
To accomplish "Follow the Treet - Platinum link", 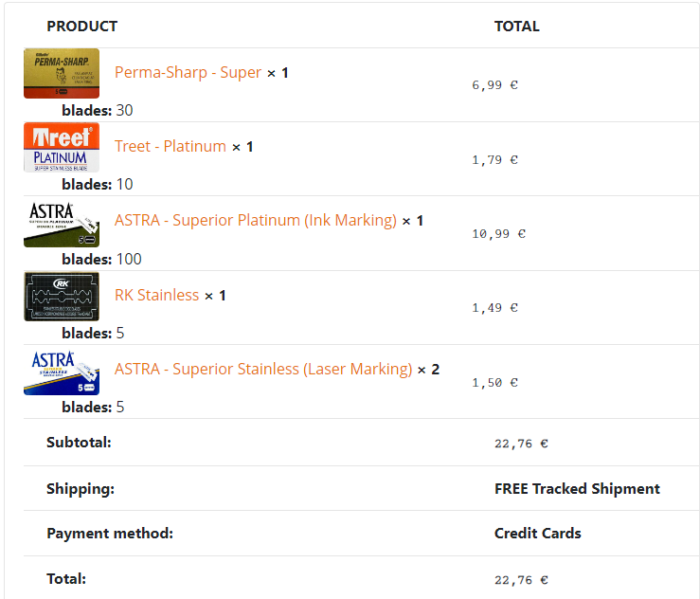I will pyautogui.click(x=171, y=147).
